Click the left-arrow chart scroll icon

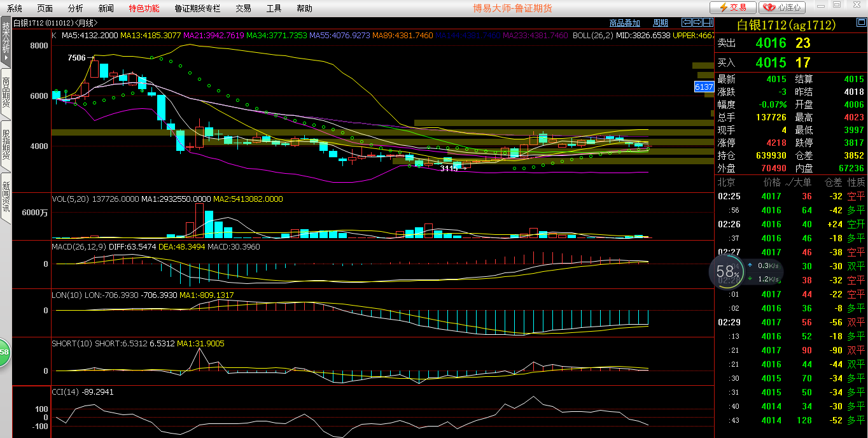point(687,22)
